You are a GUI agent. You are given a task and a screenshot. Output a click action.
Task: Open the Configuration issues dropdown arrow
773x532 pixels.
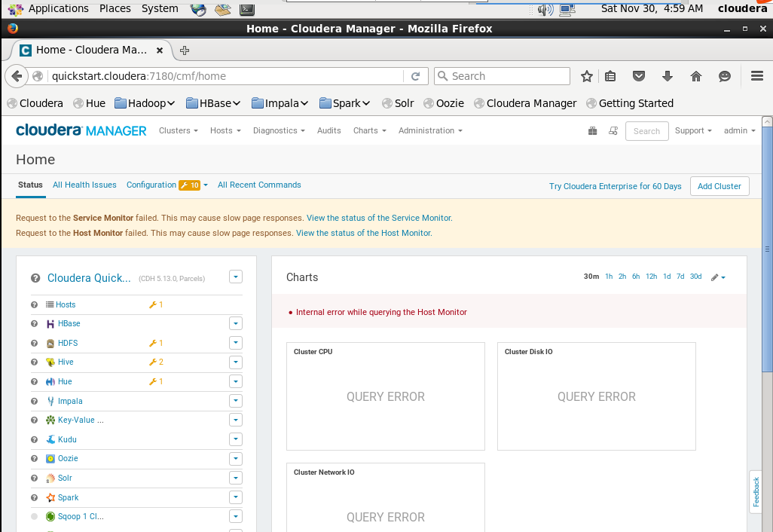[206, 185]
